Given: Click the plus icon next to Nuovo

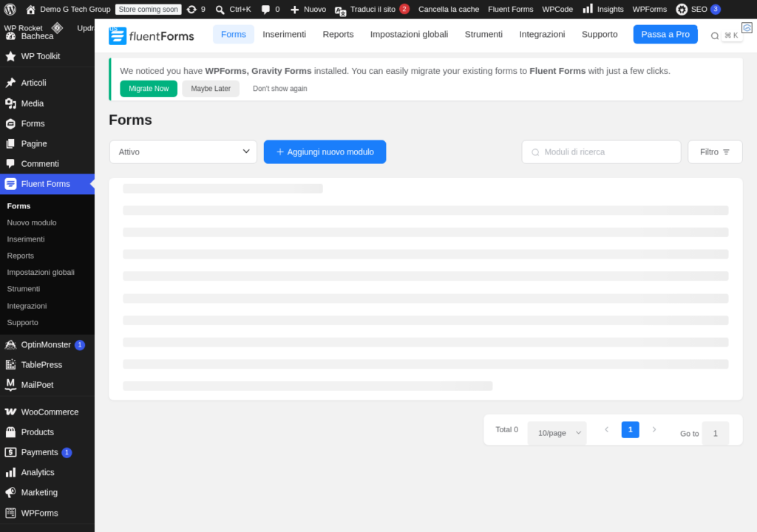Looking at the screenshot, I should pos(294,9).
